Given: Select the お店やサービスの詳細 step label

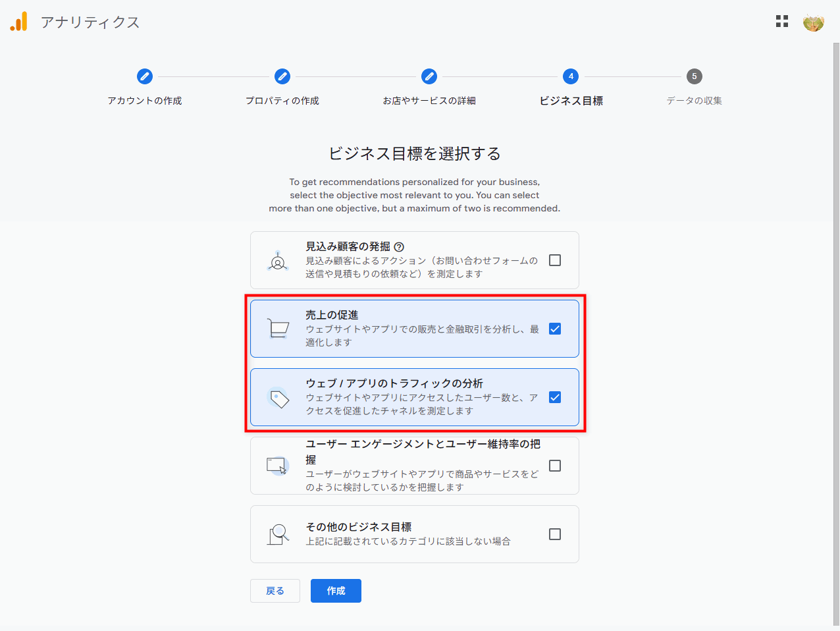Looking at the screenshot, I should tap(429, 101).
